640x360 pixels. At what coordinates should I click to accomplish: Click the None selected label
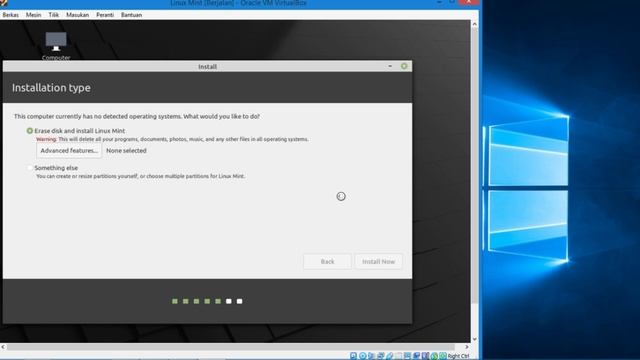pyautogui.click(x=126, y=151)
